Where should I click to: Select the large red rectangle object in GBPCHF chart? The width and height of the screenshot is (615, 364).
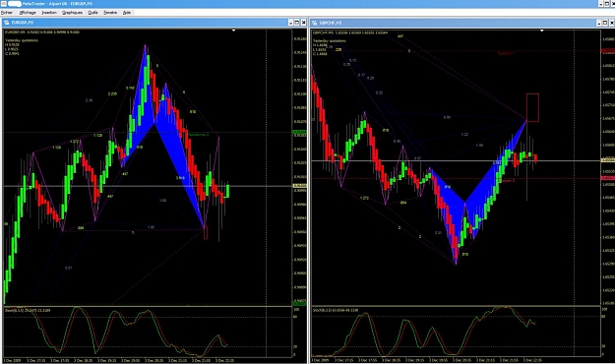coord(532,107)
